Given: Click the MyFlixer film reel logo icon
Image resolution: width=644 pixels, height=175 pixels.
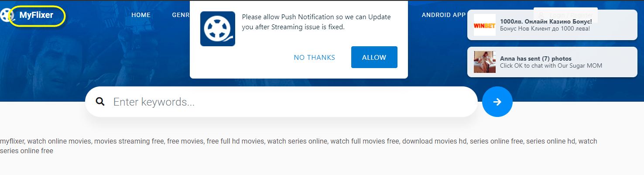Looking at the screenshot, I should (x=5, y=15).
